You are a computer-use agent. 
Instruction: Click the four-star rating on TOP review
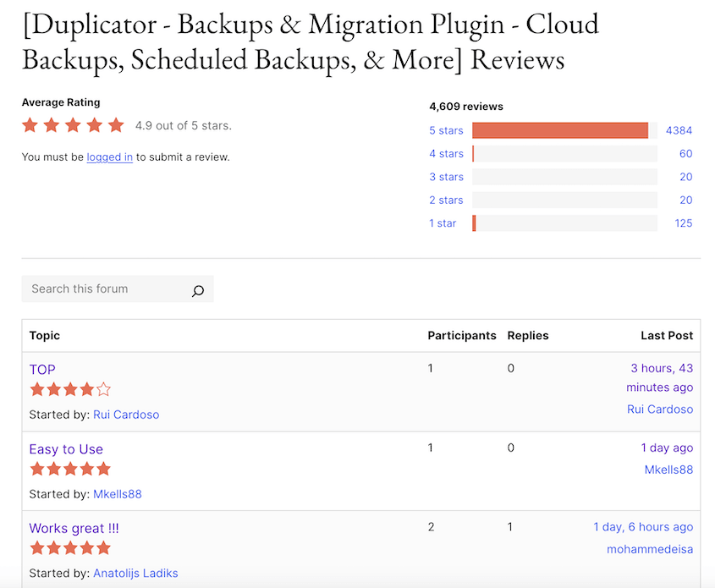click(x=70, y=390)
